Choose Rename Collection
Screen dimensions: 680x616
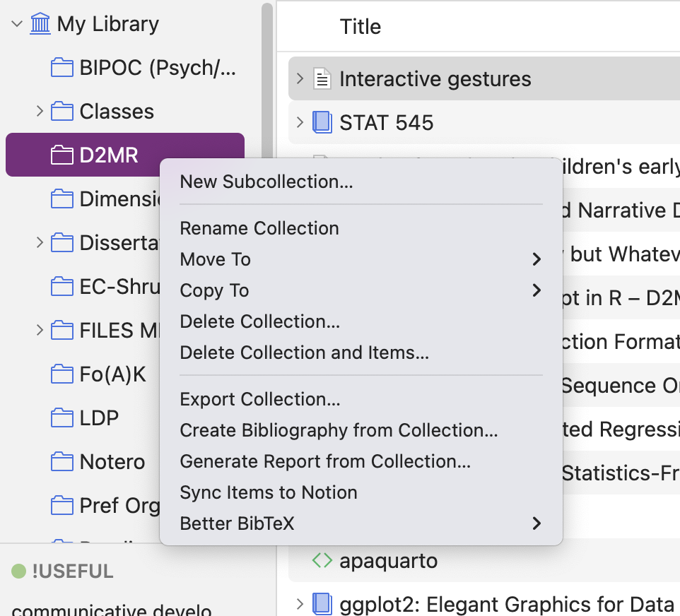tap(260, 227)
